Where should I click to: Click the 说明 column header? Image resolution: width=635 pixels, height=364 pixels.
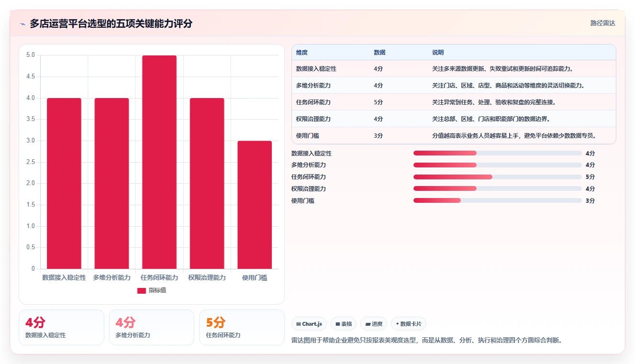click(x=438, y=52)
